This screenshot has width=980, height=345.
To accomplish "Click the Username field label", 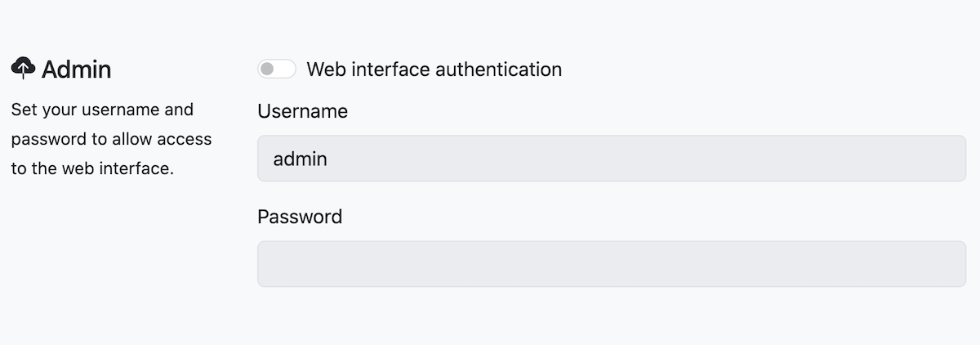I will coord(302,111).
